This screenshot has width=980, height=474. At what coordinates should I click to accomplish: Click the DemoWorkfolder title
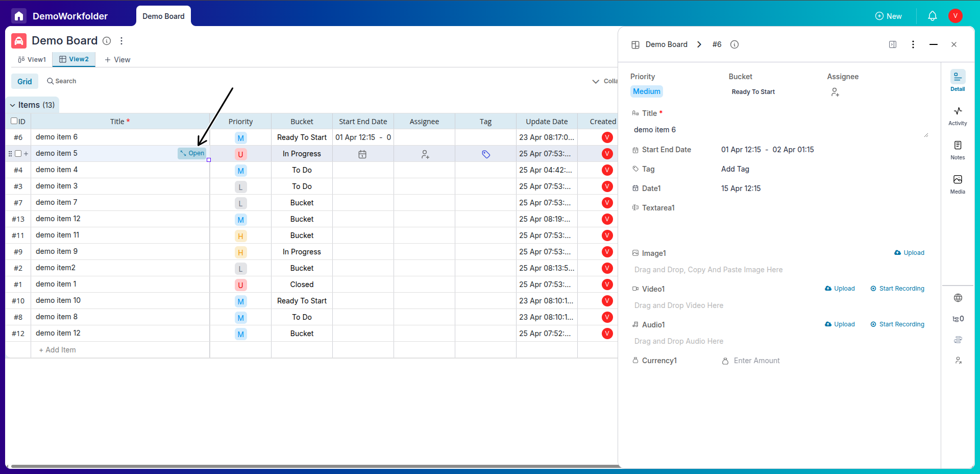[x=70, y=16]
